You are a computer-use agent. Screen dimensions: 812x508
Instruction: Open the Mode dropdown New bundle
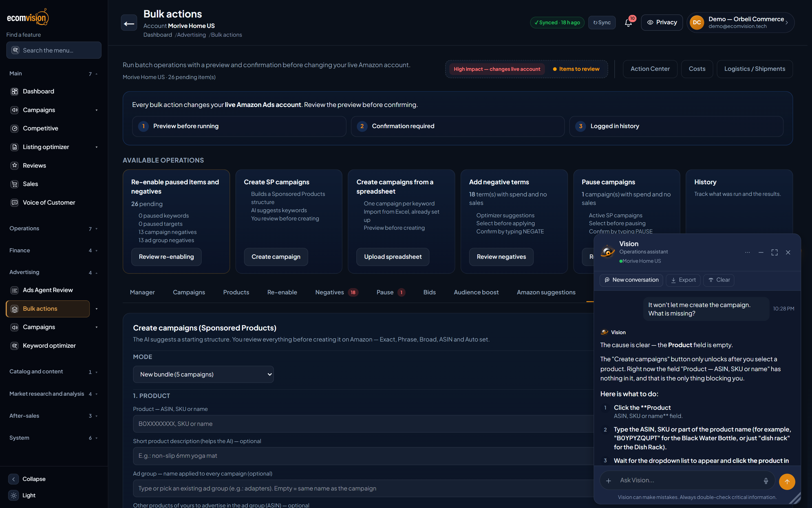coord(203,374)
